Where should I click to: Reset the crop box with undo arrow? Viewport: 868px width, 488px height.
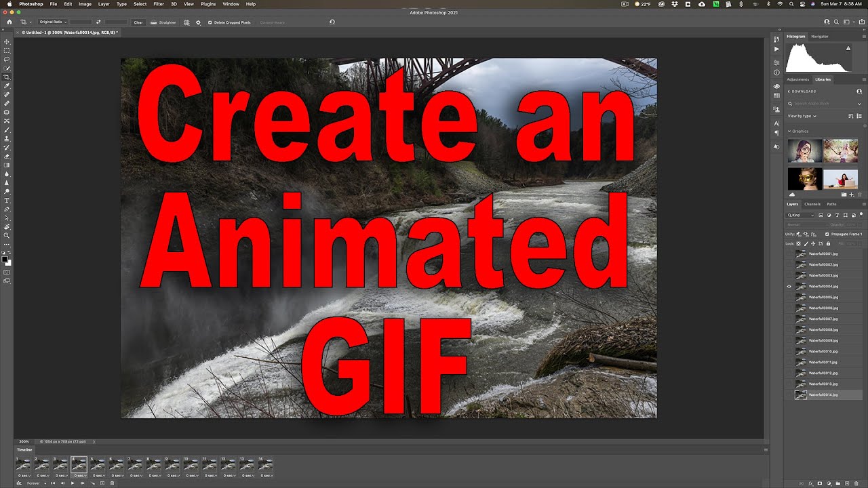[332, 22]
